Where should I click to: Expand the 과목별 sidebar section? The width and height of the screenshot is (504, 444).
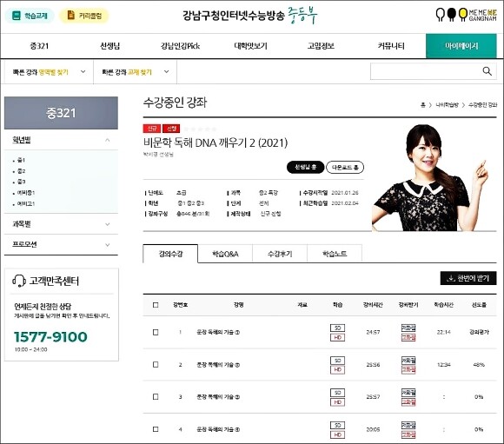[61, 224]
